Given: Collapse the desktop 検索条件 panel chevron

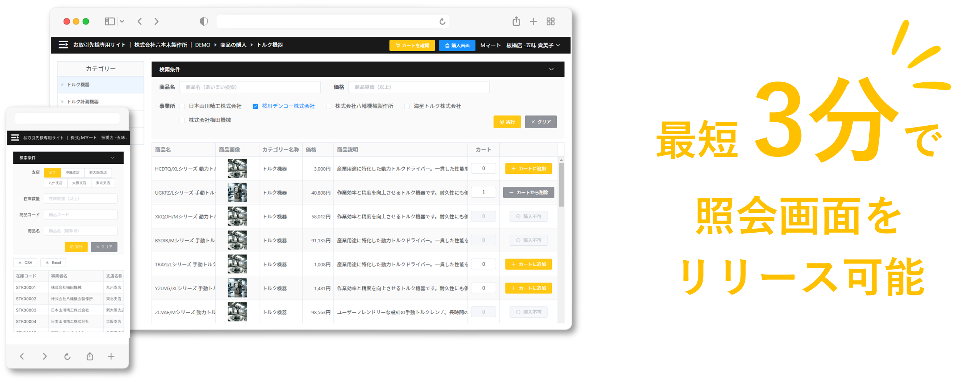Looking at the screenshot, I should 551,69.
